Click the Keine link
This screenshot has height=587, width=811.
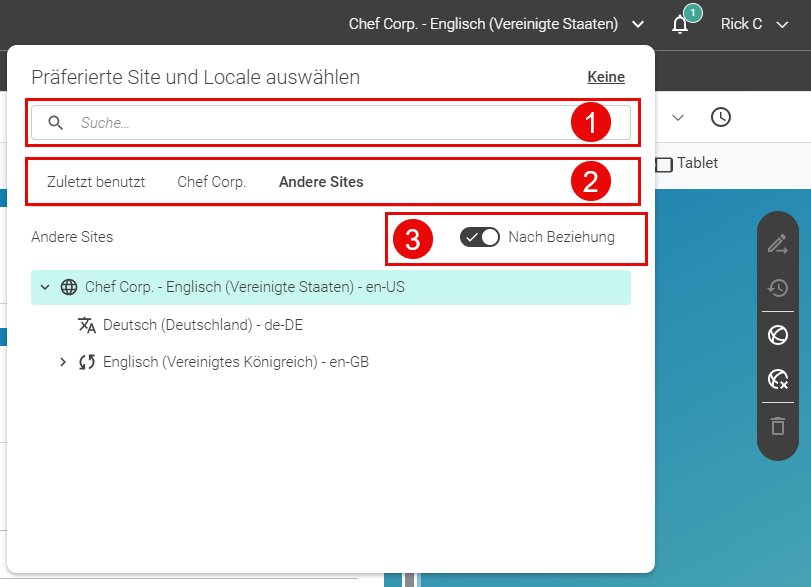tap(606, 77)
